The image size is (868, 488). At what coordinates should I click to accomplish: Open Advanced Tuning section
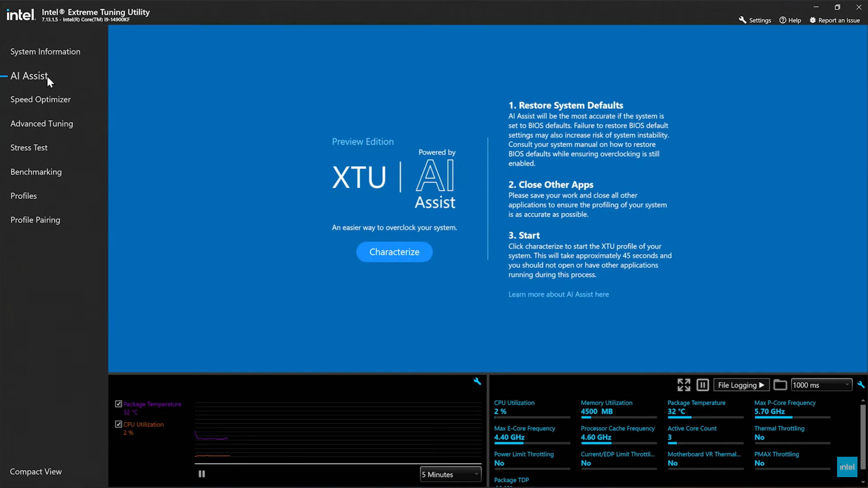[41, 124]
